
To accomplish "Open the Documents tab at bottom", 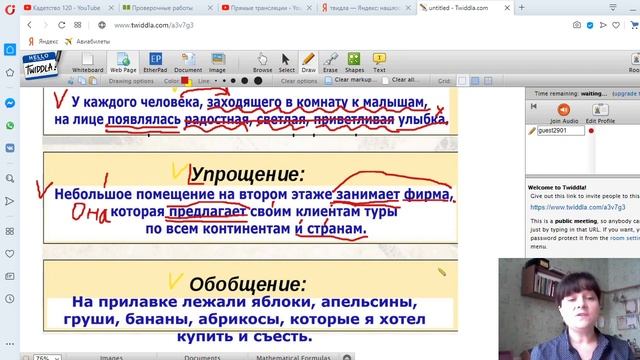I will 202,357.
